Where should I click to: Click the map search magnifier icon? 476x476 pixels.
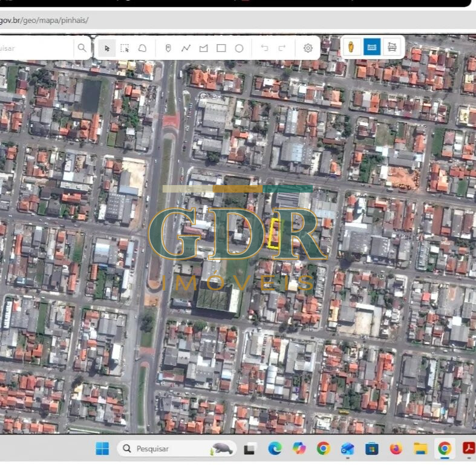tap(82, 48)
